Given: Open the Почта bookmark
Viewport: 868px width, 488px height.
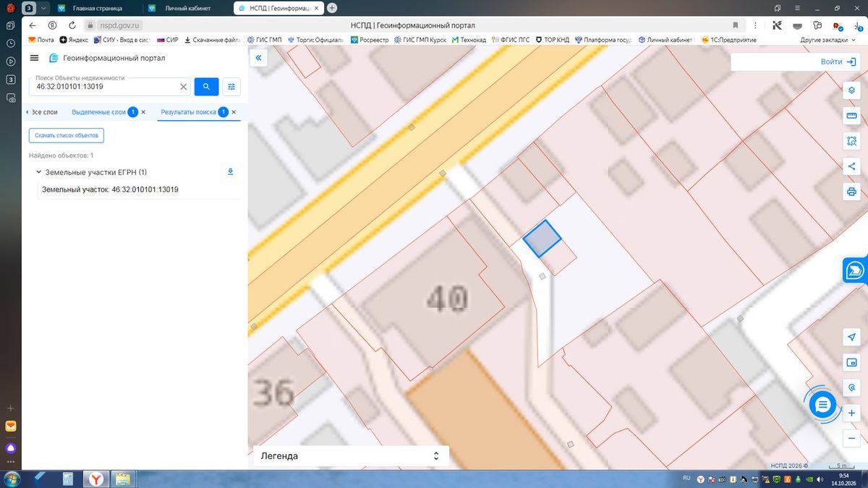Looking at the screenshot, I should click(41, 40).
